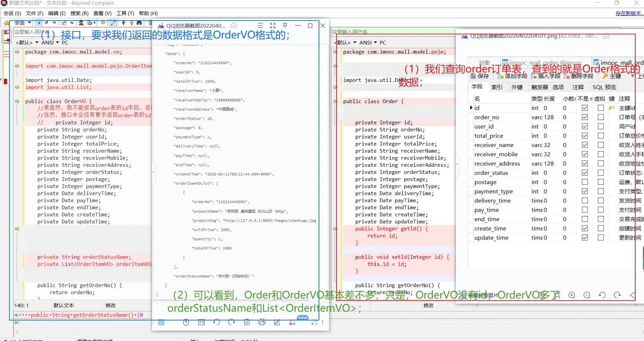Click the 添加字段 button
This screenshot has width=644, height=341.
tap(512, 76)
